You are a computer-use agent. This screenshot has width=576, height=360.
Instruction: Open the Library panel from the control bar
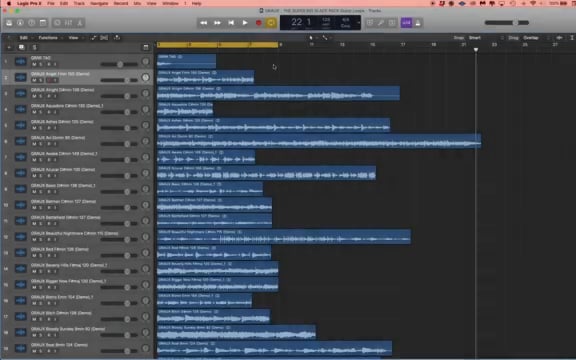[9, 23]
